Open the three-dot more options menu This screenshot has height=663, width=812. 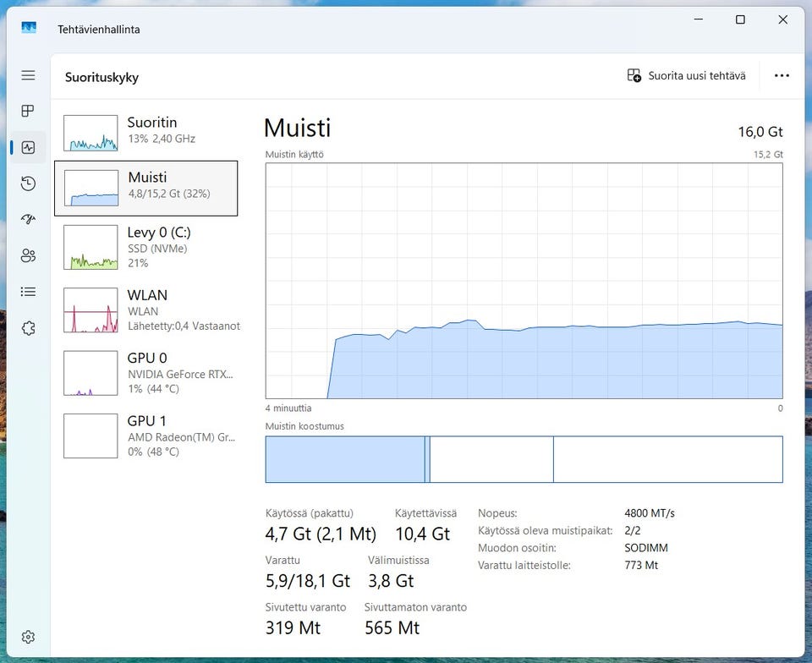(x=782, y=76)
